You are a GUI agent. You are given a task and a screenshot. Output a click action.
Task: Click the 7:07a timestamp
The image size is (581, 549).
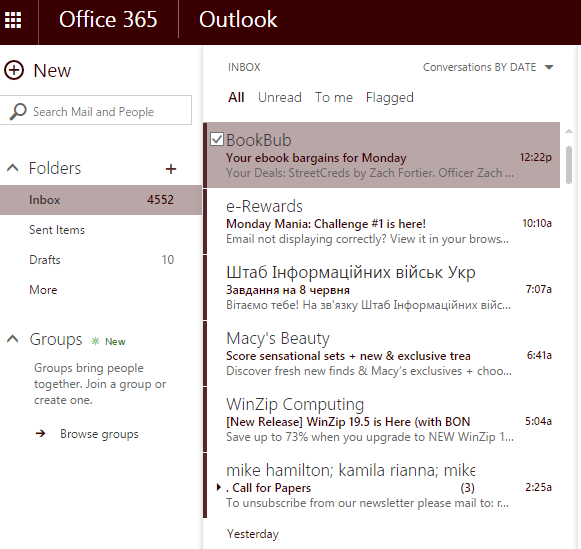(x=539, y=289)
